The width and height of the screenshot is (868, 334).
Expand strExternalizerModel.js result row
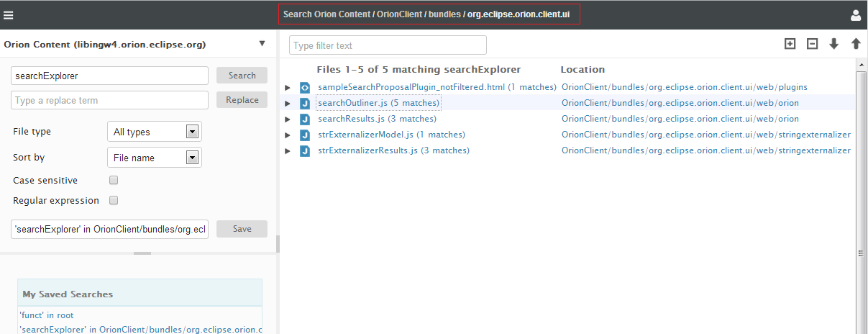click(288, 135)
